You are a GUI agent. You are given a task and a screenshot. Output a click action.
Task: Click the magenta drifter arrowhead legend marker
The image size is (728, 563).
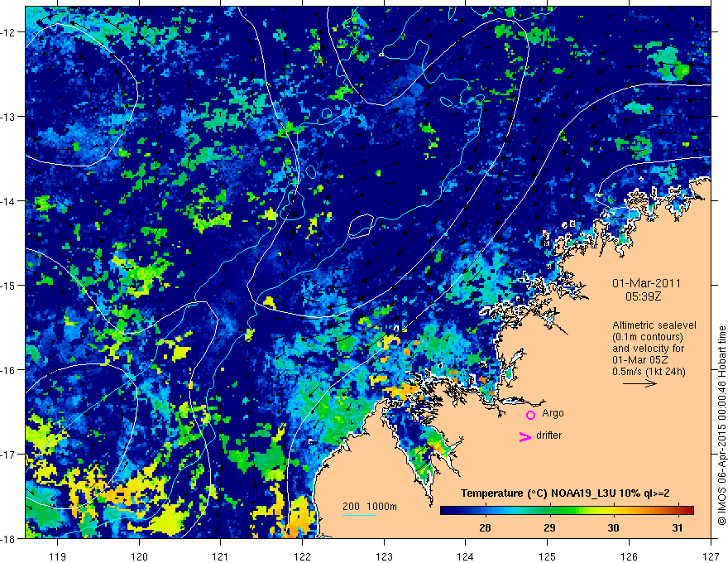coord(524,436)
